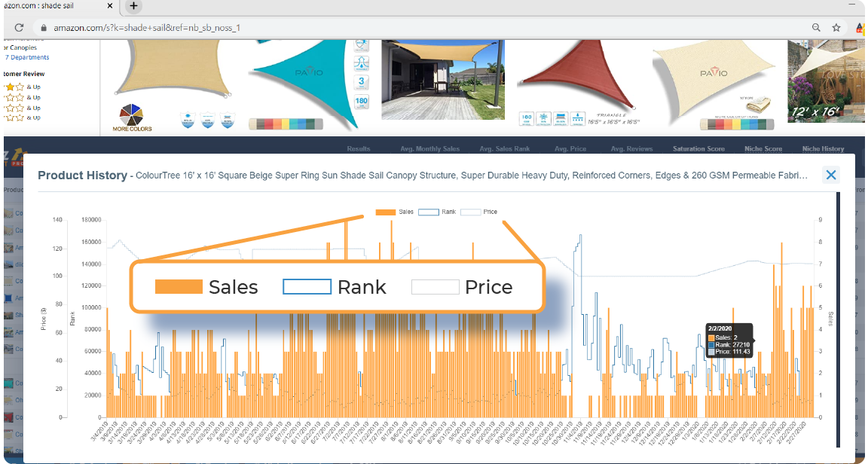Click the 'Results' header menu item

pyautogui.click(x=359, y=148)
